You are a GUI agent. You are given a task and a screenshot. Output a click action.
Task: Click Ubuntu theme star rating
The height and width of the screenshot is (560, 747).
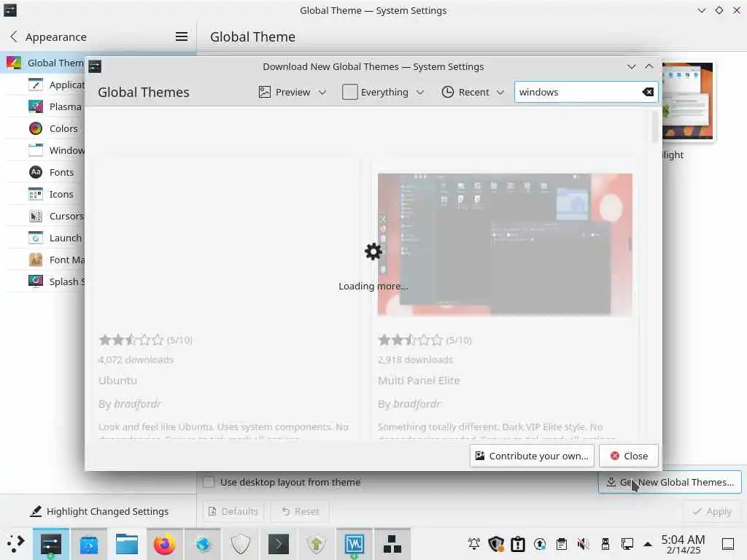(x=131, y=340)
